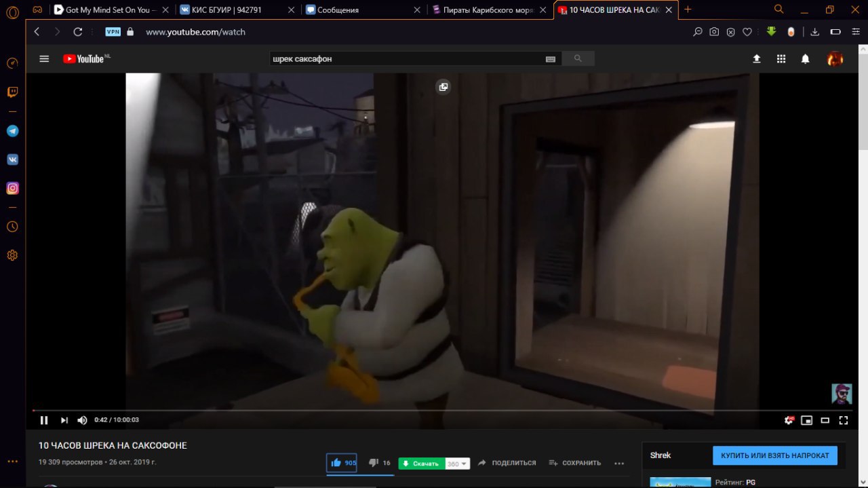Enter full screen mode
The height and width of the screenshot is (488, 868).
click(844, 420)
